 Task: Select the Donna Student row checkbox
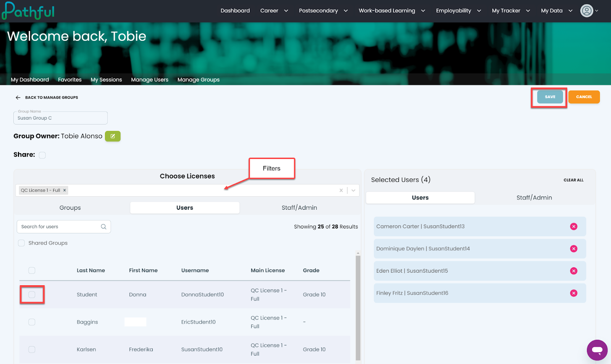coord(32,294)
